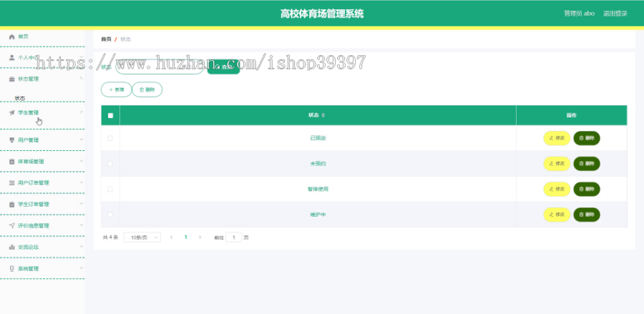The height and width of the screenshot is (314, 644).
Task: Click the 维护中 status cell
Action: click(318, 215)
